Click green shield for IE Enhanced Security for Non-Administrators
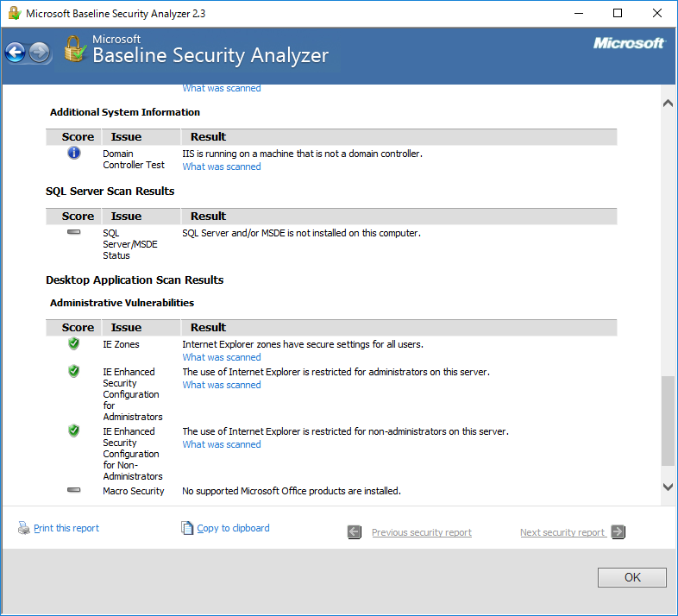This screenshot has height=616, width=678. (74, 431)
